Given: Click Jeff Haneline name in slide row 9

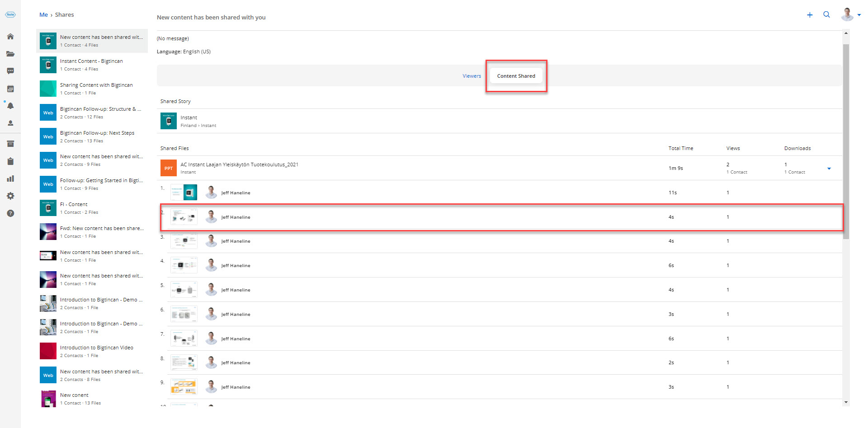Looking at the screenshot, I should [236, 387].
